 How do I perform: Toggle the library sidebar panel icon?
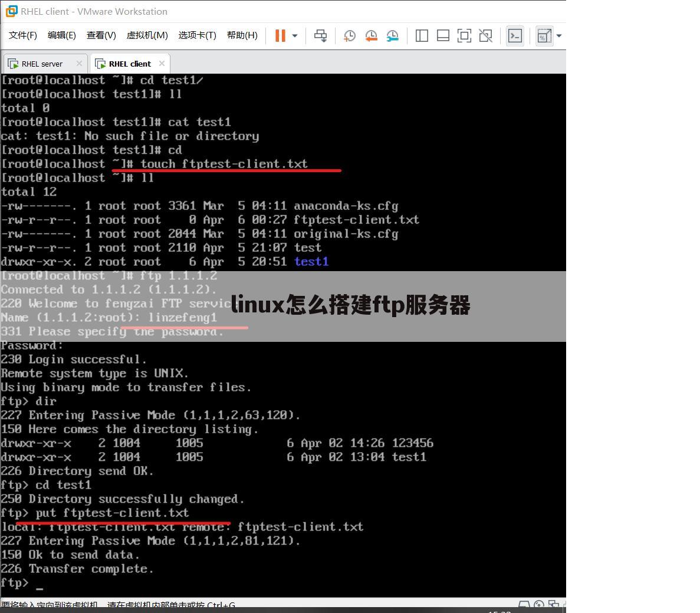(422, 36)
